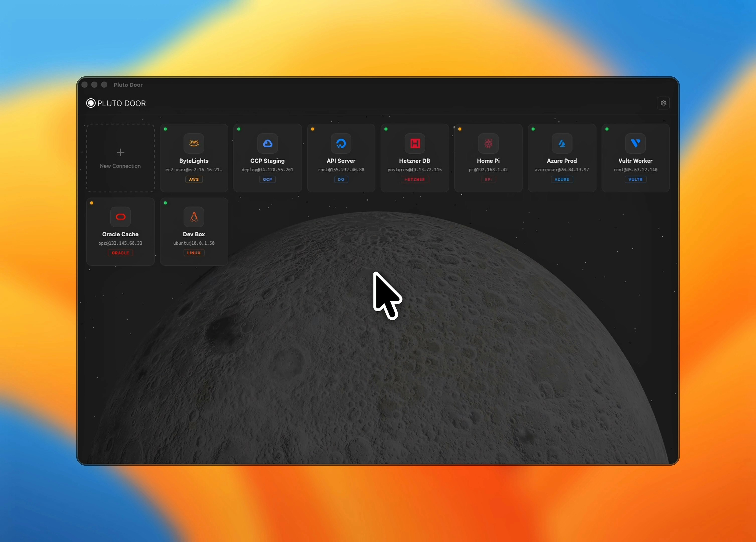The height and width of the screenshot is (542, 756).
Task: Click the LINUX badge on Dev Box
Action: 194,253
